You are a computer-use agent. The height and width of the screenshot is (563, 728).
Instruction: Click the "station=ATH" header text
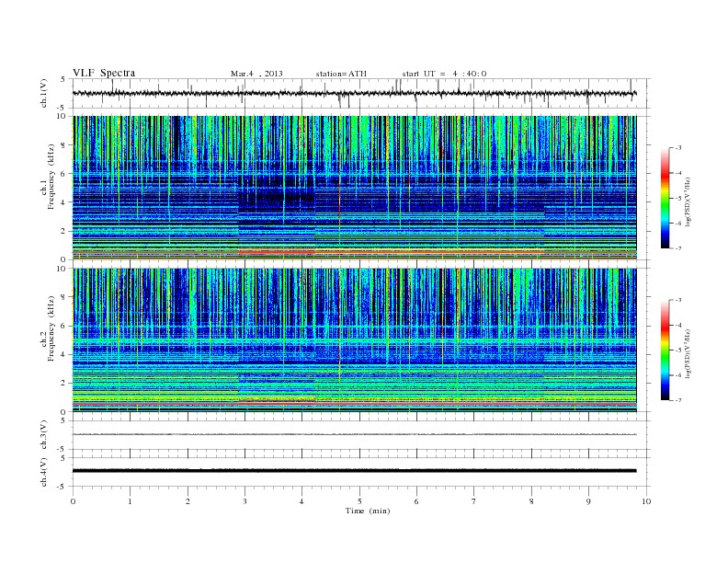341,74
